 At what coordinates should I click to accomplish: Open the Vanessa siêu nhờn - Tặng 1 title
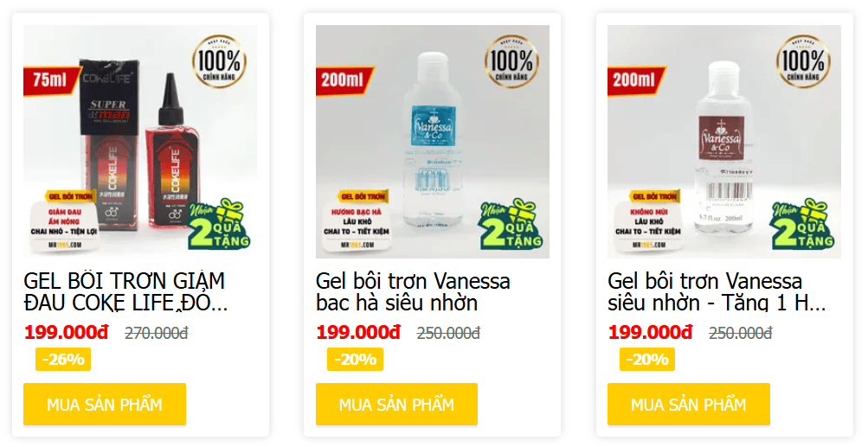click(x=717, y=291)
